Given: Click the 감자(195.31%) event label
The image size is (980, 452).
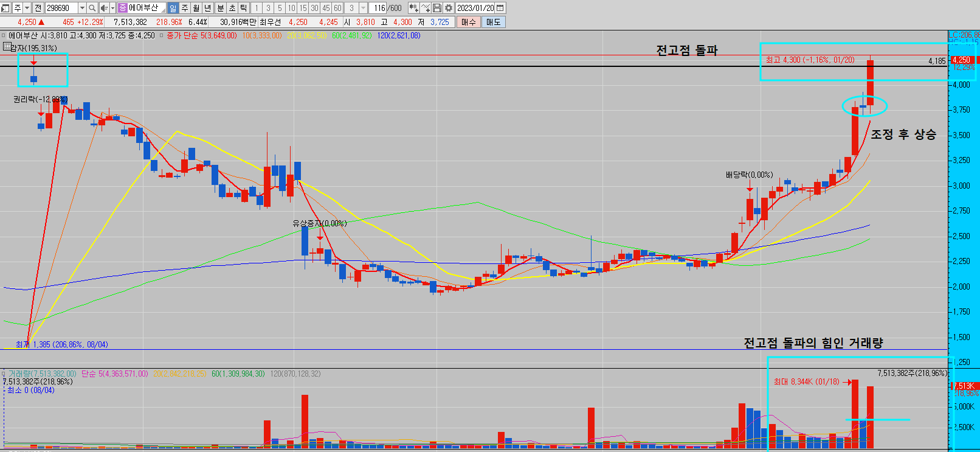Looking at the screenshot, I should pos(34,48).
